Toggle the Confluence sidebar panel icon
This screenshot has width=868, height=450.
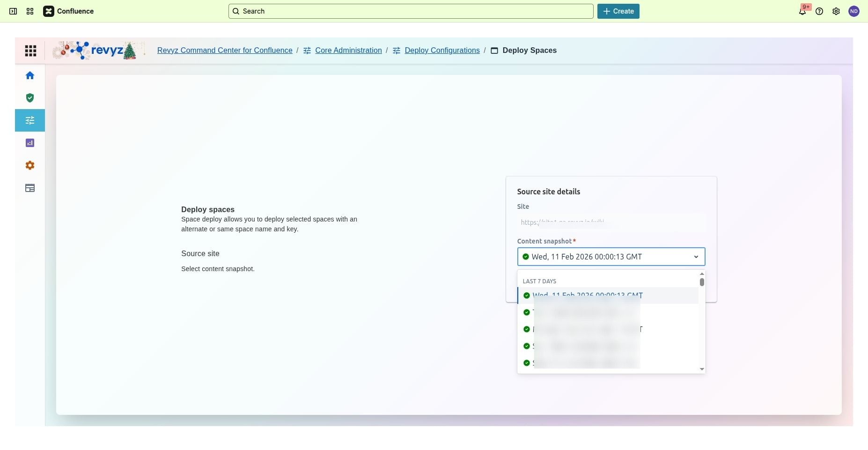pos(13,11)
